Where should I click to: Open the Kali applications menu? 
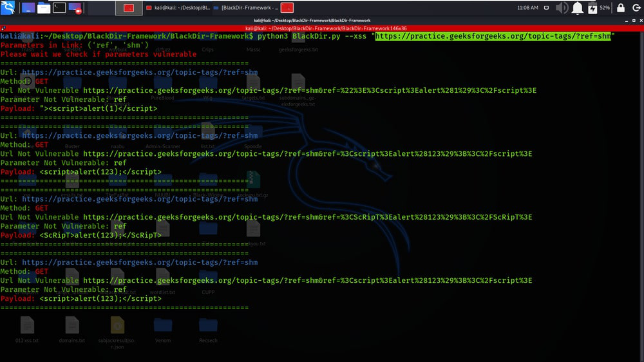click(x=8, y=7)
